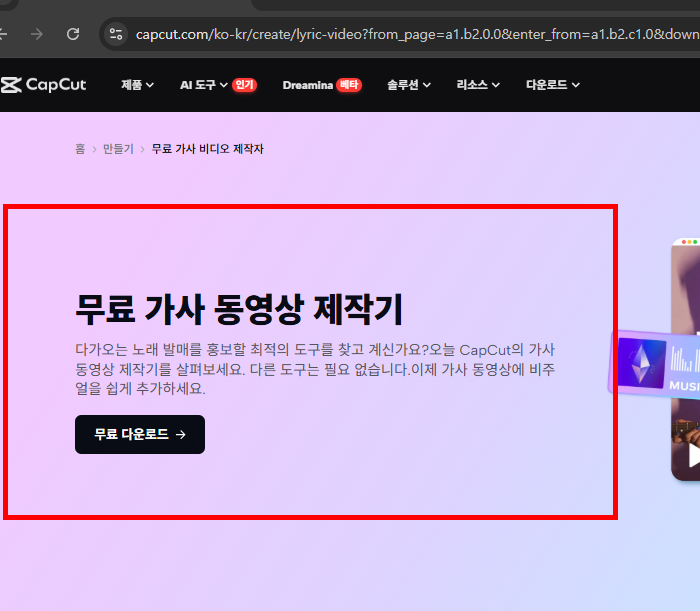Play the preview video on right
The width and height of the screenshot is (700, 611).
(693, 455)
